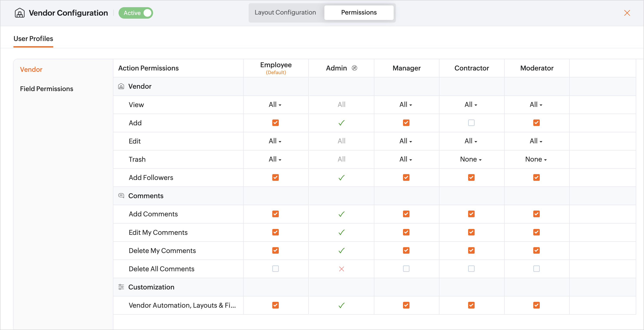Click truncated Vendor Automation, Layouts row label
The height and width of the screenshot is (330, 644).
[182, 305]
